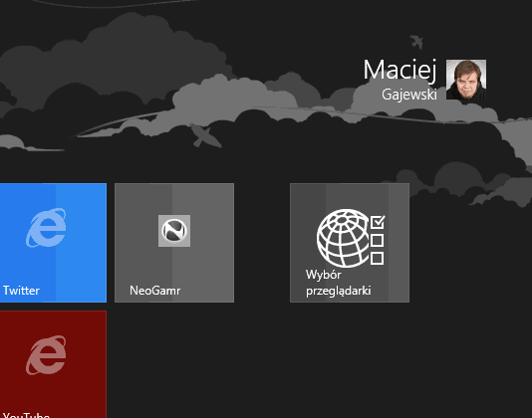Click the NeoGamr label text

[155, 291]
